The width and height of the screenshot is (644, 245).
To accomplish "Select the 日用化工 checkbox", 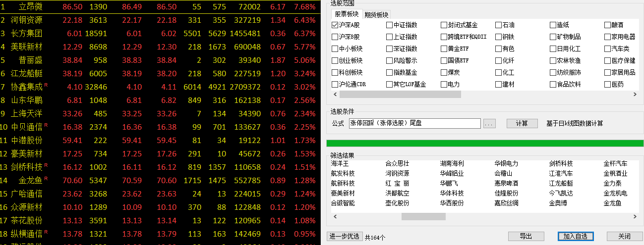I will coord(553,49).
